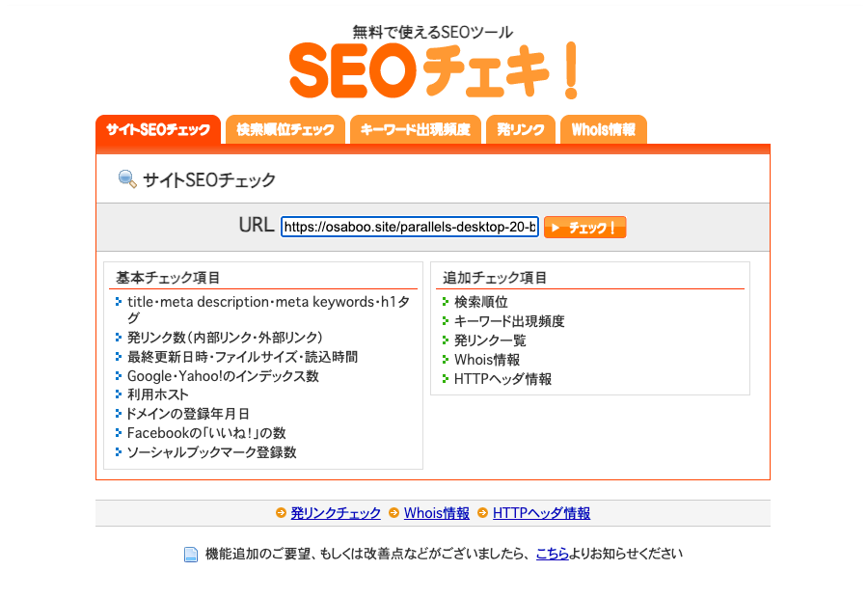Click 'ドメインの登録年月日' item
Image resolution: width=868 pixels, height=598 pixels.
pos(188,414)
